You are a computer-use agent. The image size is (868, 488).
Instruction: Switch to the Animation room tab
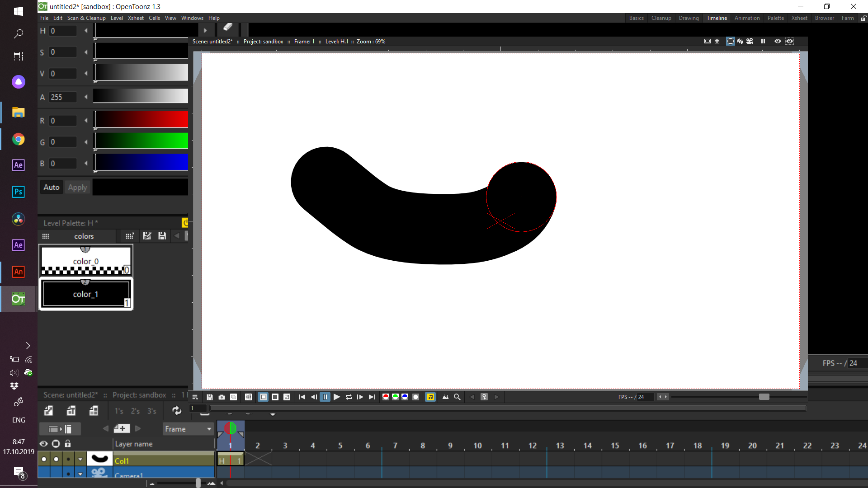[x=747, y=18]
